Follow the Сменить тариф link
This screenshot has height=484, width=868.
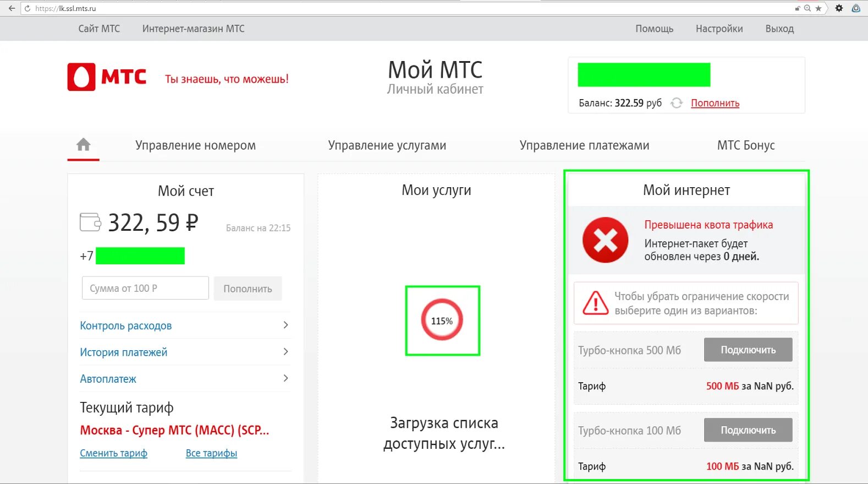coord(113,453)
